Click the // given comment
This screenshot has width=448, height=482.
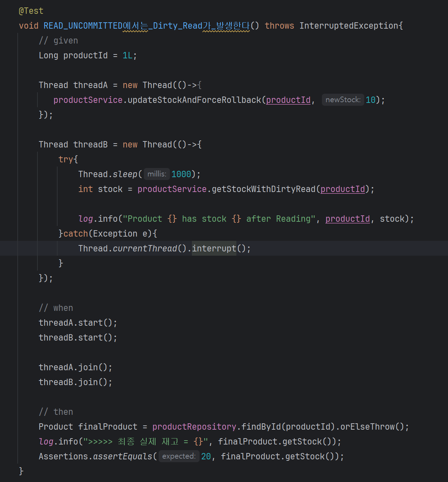pyautogui.click(x=58, y=41)
